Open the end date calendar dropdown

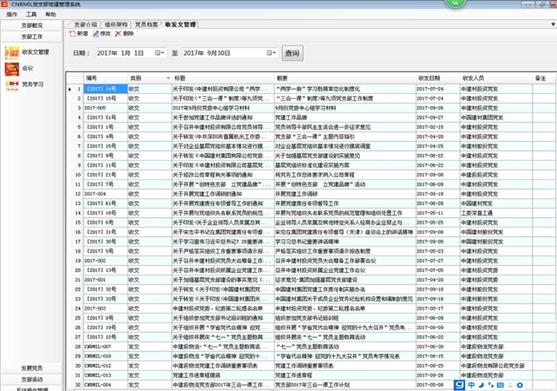point(271,53)
